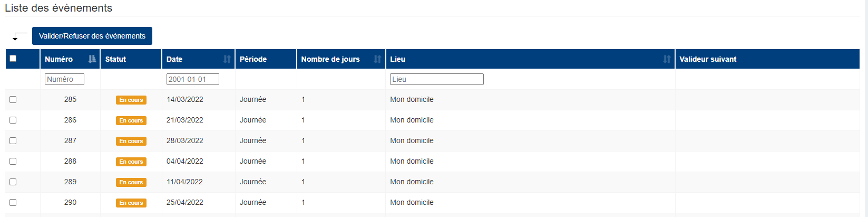Image resolution: width=868 pixels, height=217 pixels.
Task: Click the En cours badge for event 285
Action: coord(131,100)
